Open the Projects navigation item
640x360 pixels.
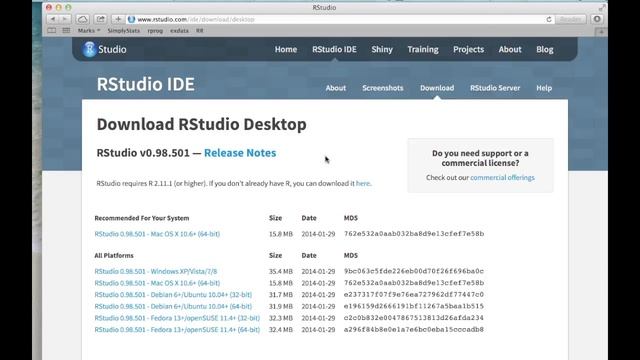click(468, 49)
